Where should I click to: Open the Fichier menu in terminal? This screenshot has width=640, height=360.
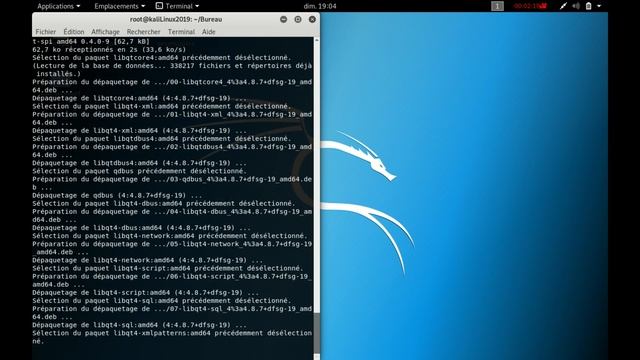click(x=46, y=31)
